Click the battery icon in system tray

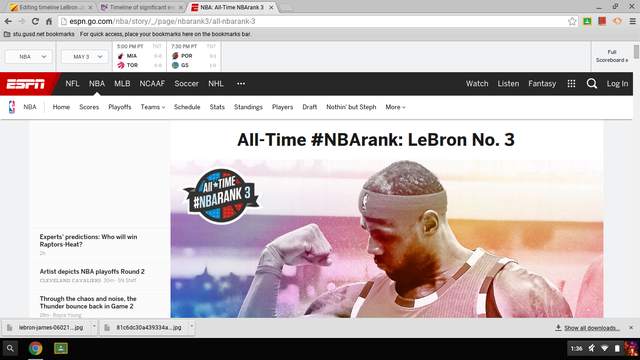coord(617,348)
